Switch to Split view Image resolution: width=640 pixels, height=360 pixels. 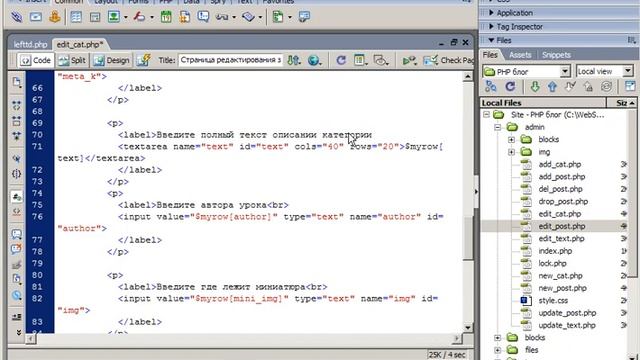coord(72,60)
